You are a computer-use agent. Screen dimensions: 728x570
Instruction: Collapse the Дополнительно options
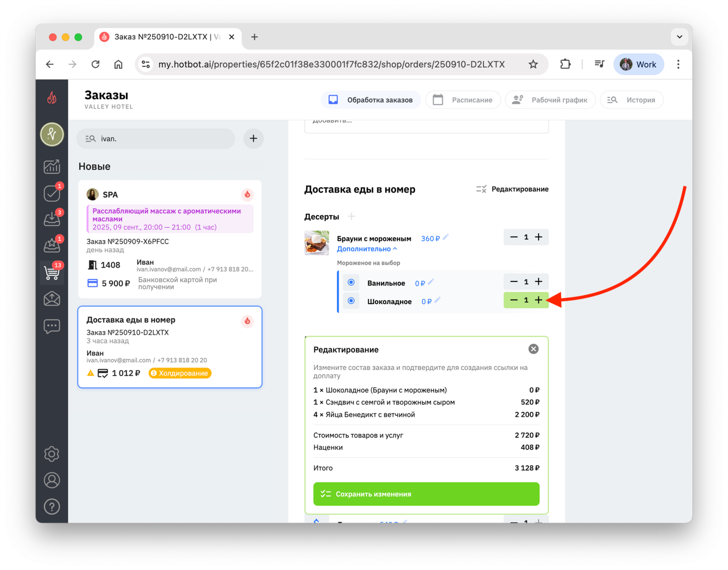pos(367,249)
